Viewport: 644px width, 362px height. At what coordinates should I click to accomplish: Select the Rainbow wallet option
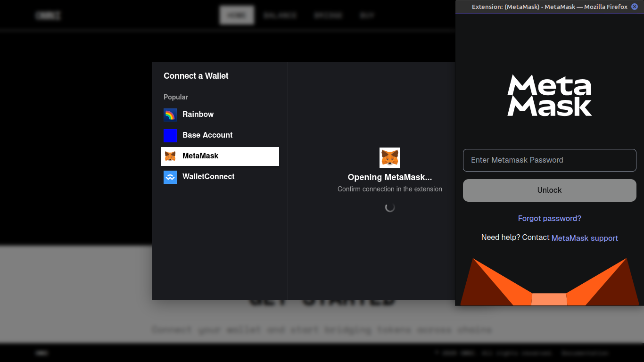[220, 115]
